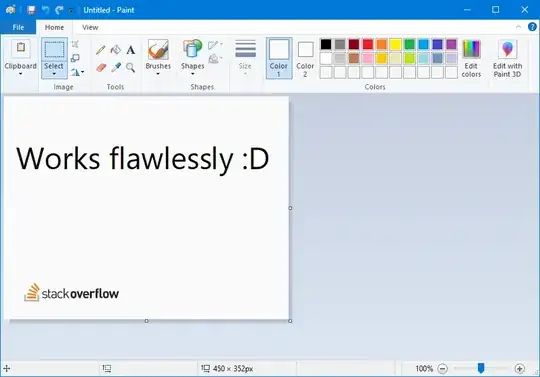Toggle Color 1 as active color
The image size is (540, 377).
tap(279, 59)
